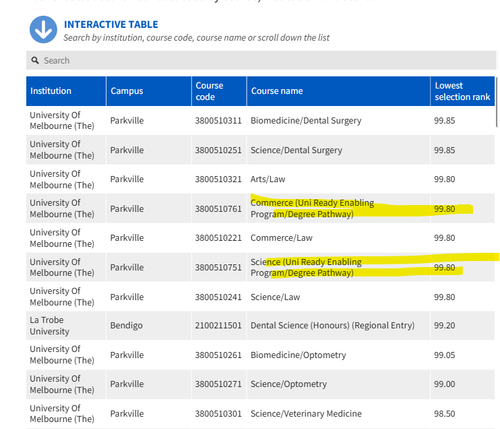Screen dimensions: 500x429
Task: Click course code 3800510301
Action: click(218, 414)
